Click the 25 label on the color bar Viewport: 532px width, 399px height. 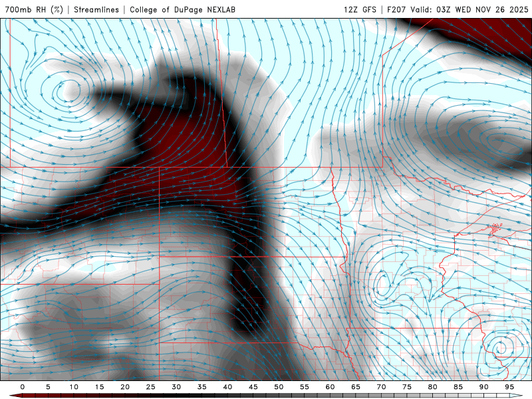(x=151, y=387)
